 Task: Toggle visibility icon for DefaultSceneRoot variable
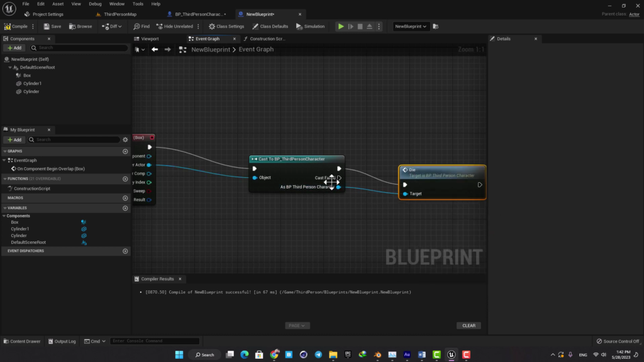84,243
